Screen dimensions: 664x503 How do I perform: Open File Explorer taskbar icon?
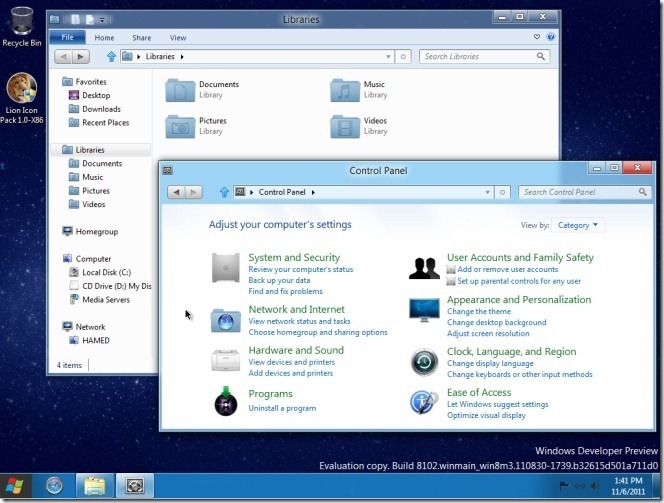pos(94,486)
